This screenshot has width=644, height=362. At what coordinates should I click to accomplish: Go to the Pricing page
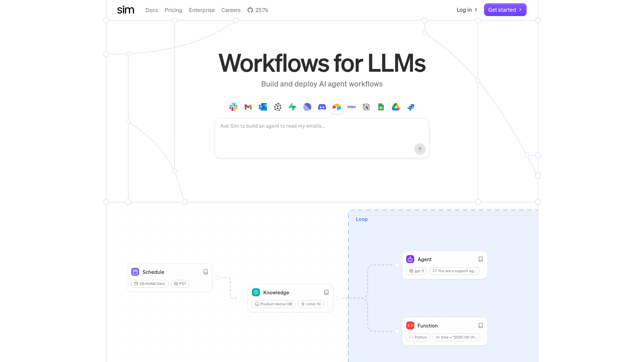(173, 10)
